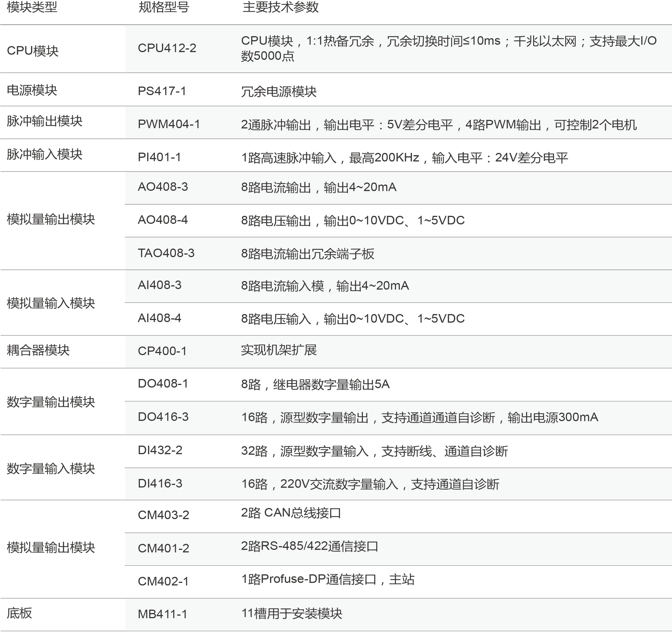The height and width of the screenshot is (633, 672).
Task: Click the 主要技术参数 column header
Action: coord(281,7)
